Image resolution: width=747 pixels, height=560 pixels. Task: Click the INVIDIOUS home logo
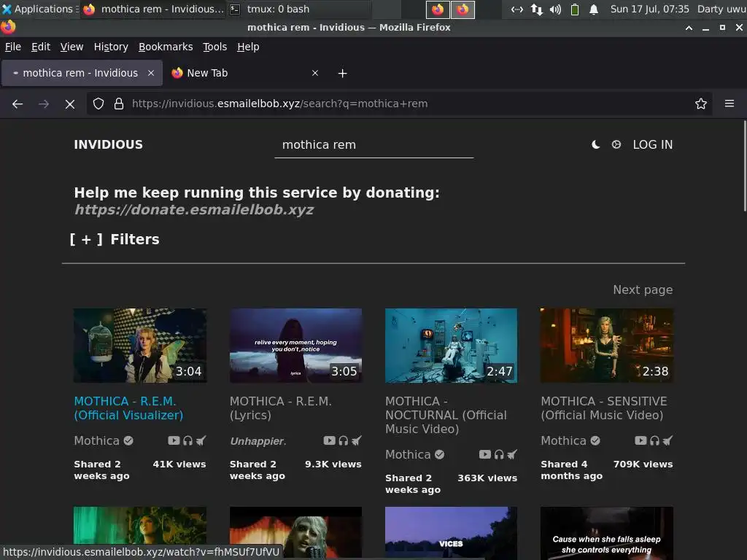pyautogui.click(x=108, y=145)
